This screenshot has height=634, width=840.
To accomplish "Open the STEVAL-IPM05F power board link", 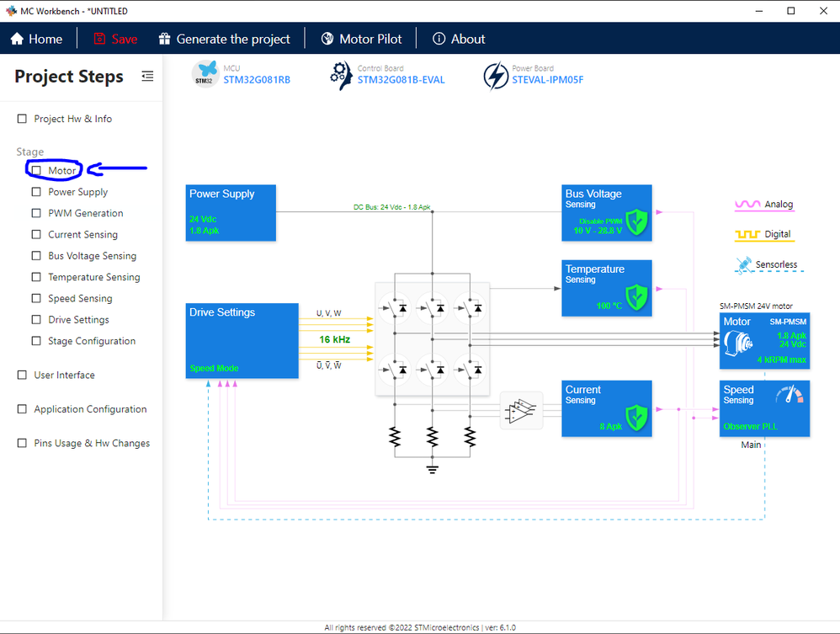I will click(547, 80).
